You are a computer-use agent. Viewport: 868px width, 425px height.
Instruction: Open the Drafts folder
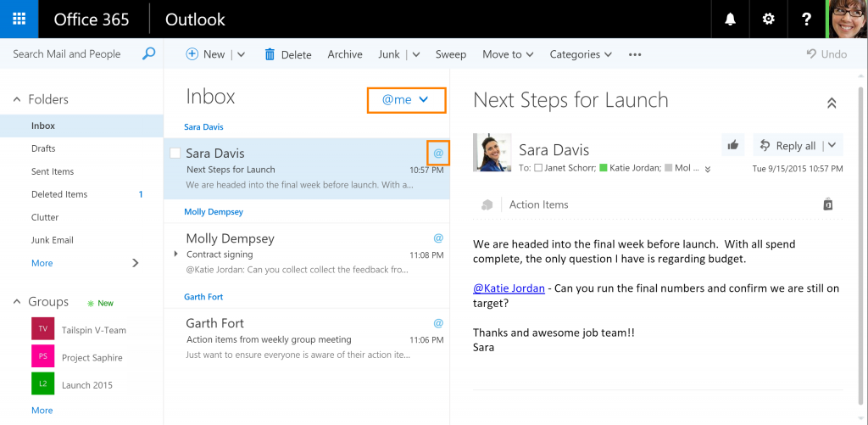click(43, 148)
